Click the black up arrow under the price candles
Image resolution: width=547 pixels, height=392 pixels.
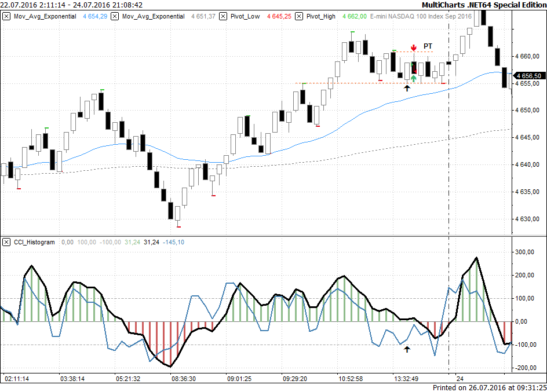(407, 88)
